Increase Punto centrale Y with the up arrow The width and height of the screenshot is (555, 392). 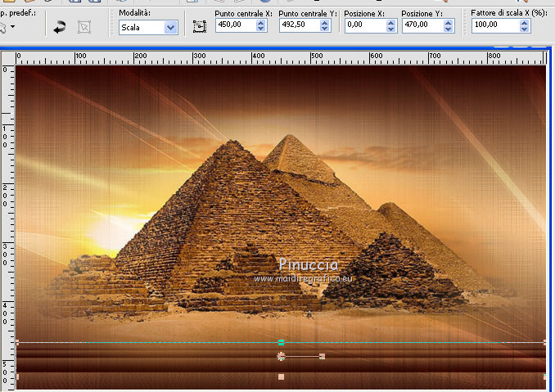[x=325, y=22]
